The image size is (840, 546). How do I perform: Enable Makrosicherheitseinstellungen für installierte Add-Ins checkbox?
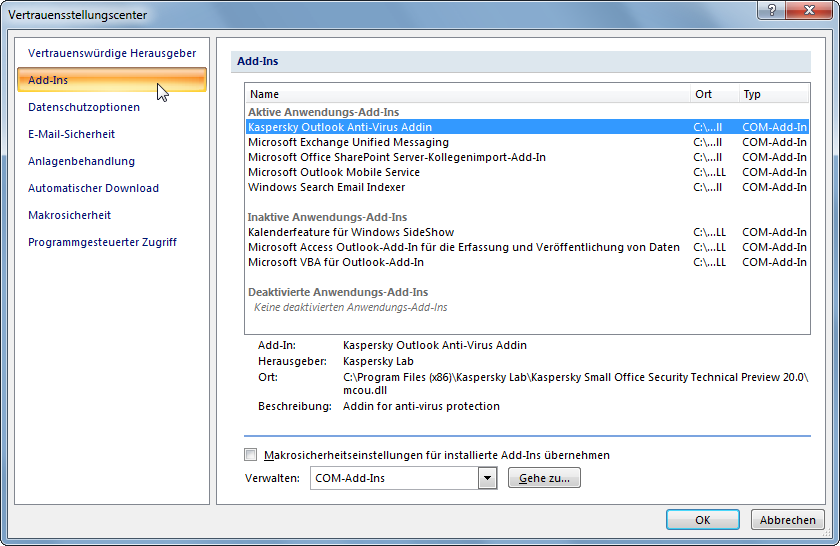[x=251, y=455]
